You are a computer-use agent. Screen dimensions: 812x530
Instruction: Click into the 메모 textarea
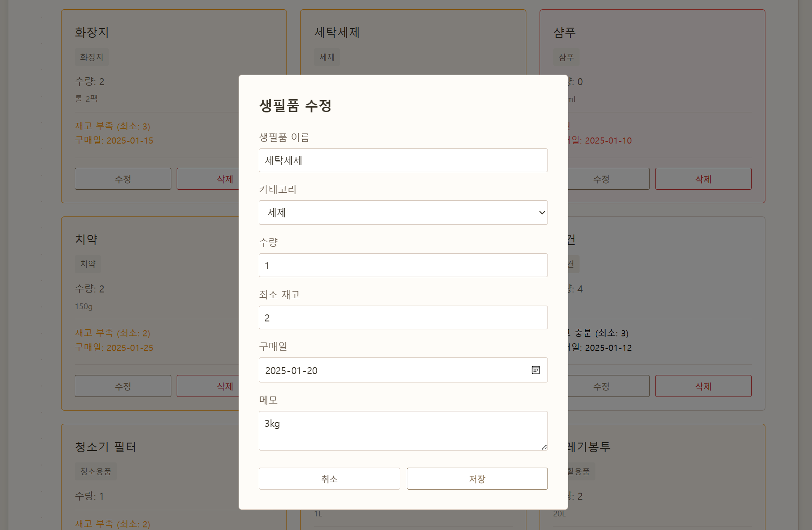point(403,431)
